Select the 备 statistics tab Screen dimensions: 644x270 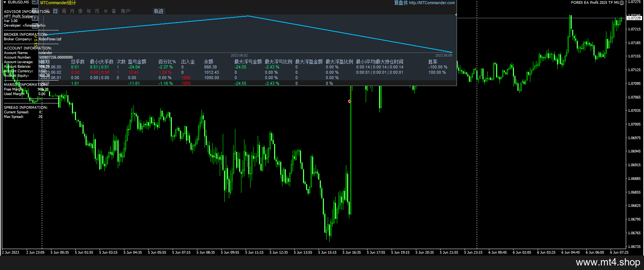(x=114, y=11)
